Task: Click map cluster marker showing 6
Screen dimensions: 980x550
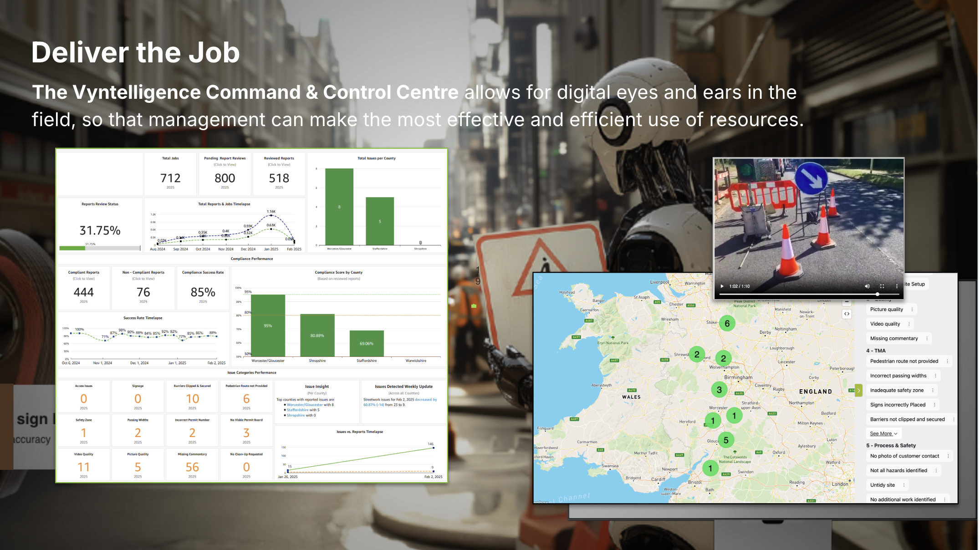Action: click(727, 323)
